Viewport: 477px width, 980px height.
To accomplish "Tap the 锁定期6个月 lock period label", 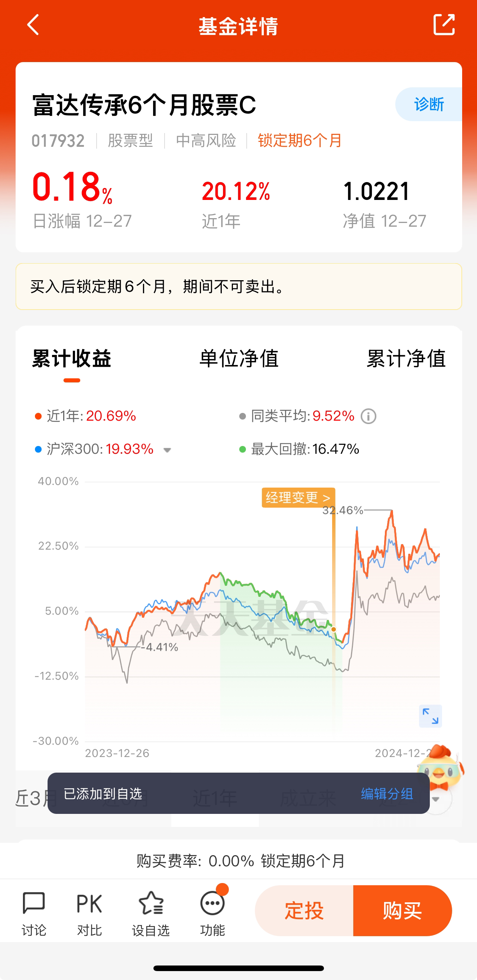I will 300,140.
